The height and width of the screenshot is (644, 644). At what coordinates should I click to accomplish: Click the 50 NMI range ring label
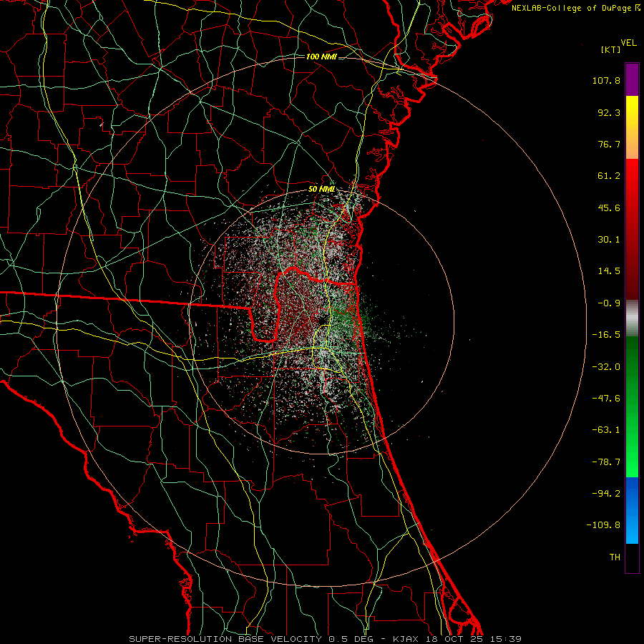(321, 190)
